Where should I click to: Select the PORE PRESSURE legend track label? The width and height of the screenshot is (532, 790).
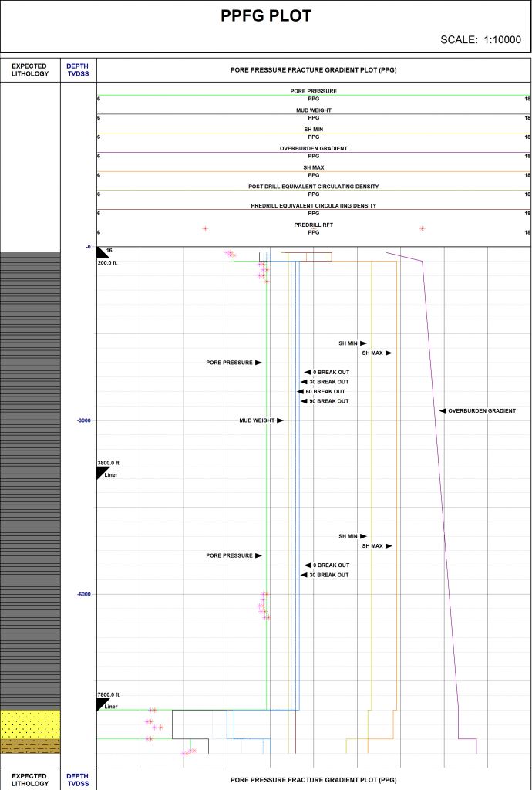pyautogui.click(x=314, y=91)
